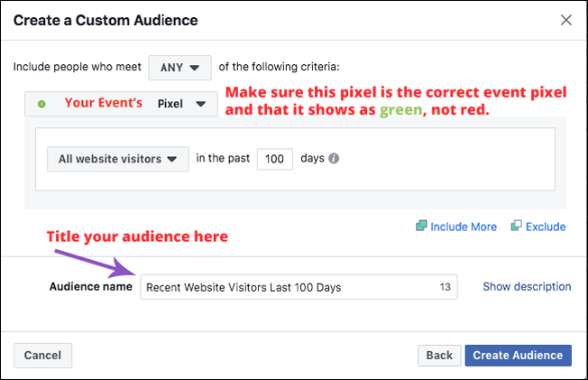Expand the All website visitors dropdown
This screenshot has height=380, width=588.
[x=118, y=159]
